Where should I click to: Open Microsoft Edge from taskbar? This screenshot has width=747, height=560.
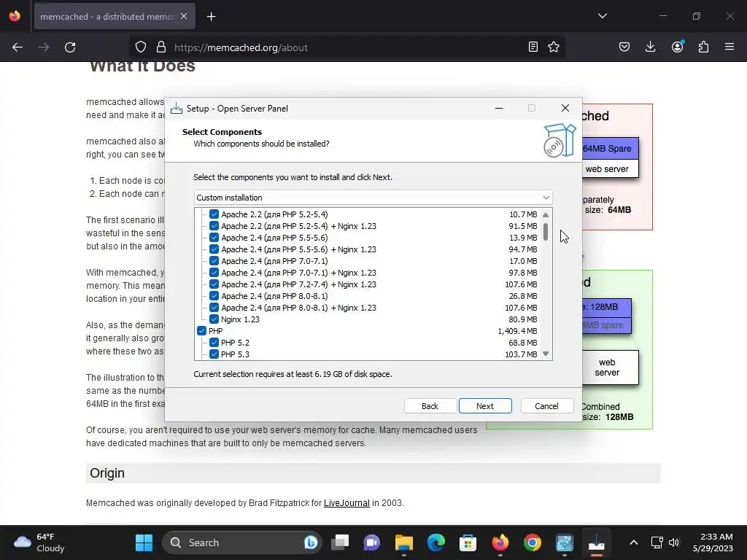tap(436, 542)
